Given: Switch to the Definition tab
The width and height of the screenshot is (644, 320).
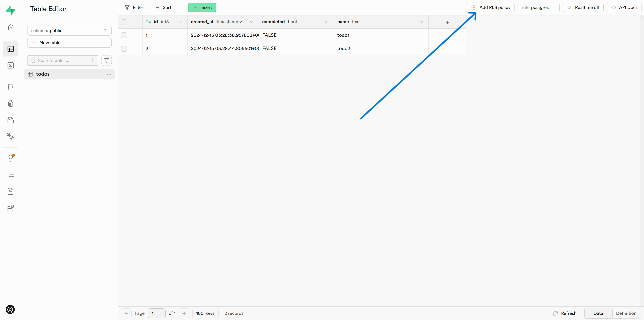Looking at the screenshot, I should point(626,313).
